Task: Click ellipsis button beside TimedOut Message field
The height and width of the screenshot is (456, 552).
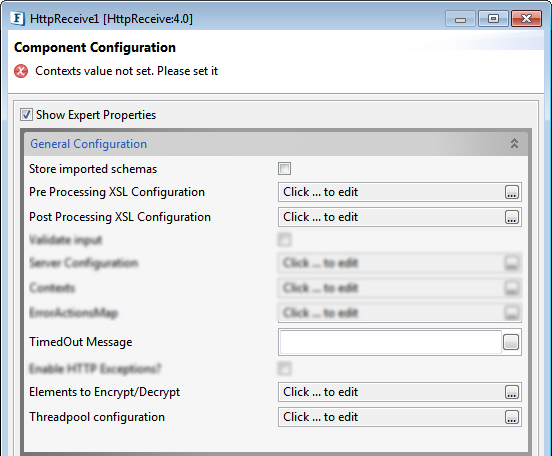Action: pyautogui.click(x=511, y=342)
